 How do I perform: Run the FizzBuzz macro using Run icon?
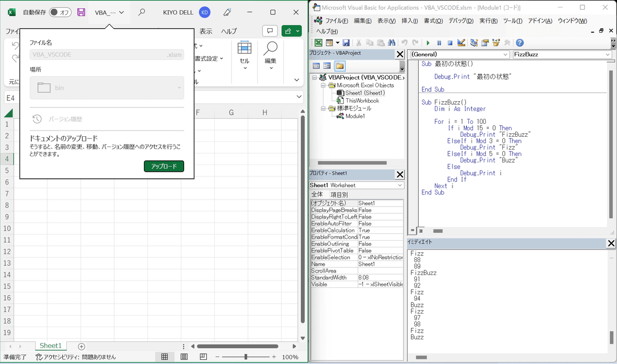coord(428,42)
